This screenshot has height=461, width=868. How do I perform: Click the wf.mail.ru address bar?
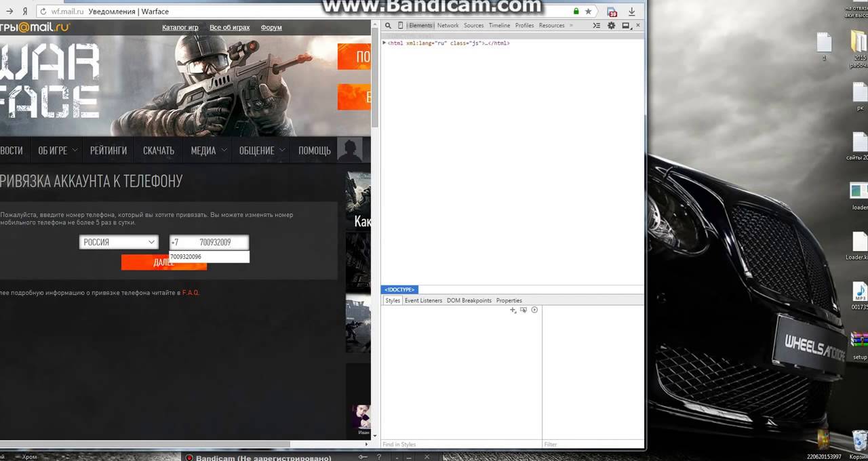305,12
